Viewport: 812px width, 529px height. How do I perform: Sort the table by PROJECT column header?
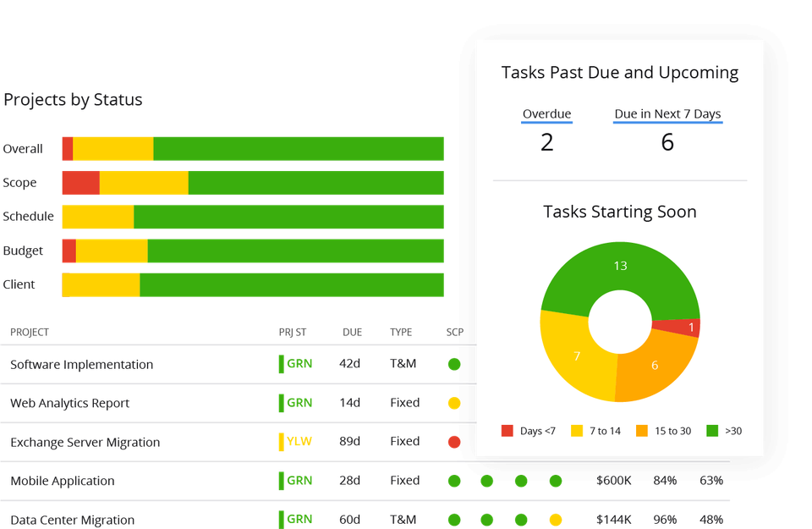tap(30, 333)
